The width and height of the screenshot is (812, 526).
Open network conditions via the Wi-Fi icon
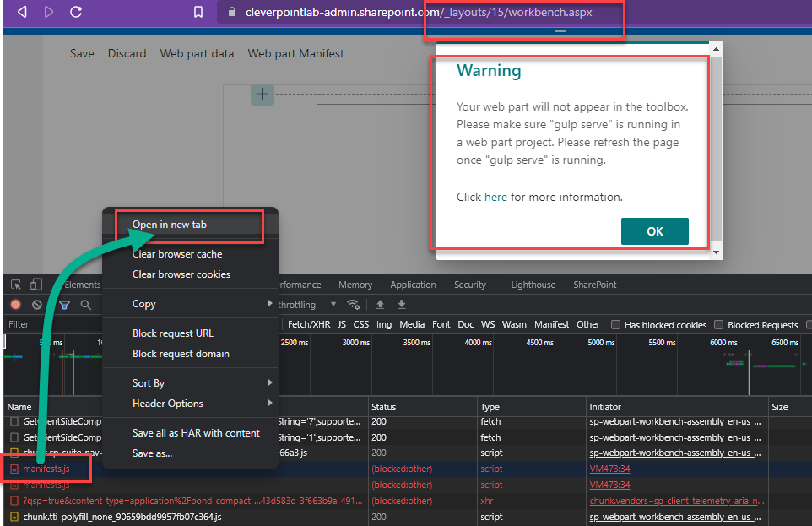[354, 304]
